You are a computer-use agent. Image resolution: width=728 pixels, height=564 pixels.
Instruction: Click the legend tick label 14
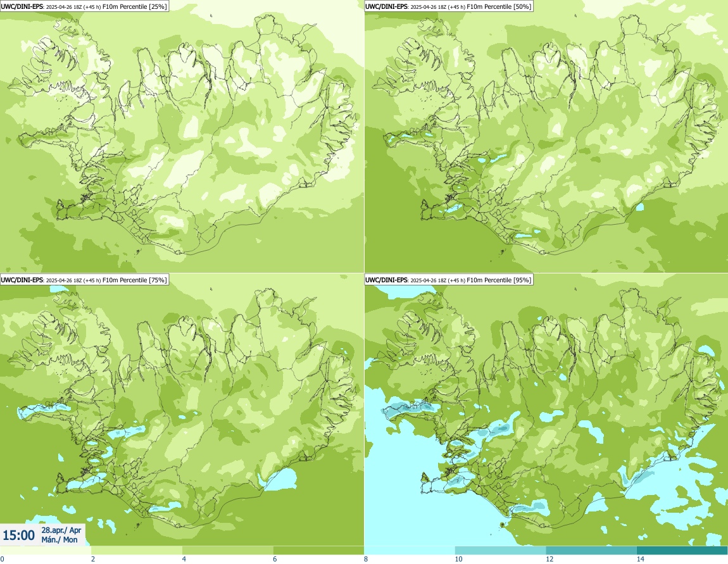point(640,559)
